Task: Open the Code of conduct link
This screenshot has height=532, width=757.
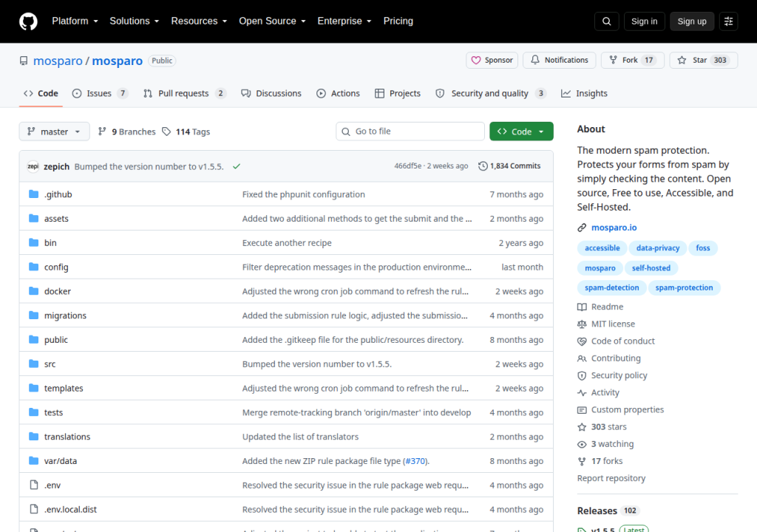Action: 616,341
